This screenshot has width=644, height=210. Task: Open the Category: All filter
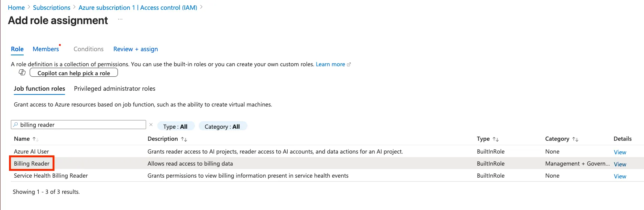tap(222, 126)
